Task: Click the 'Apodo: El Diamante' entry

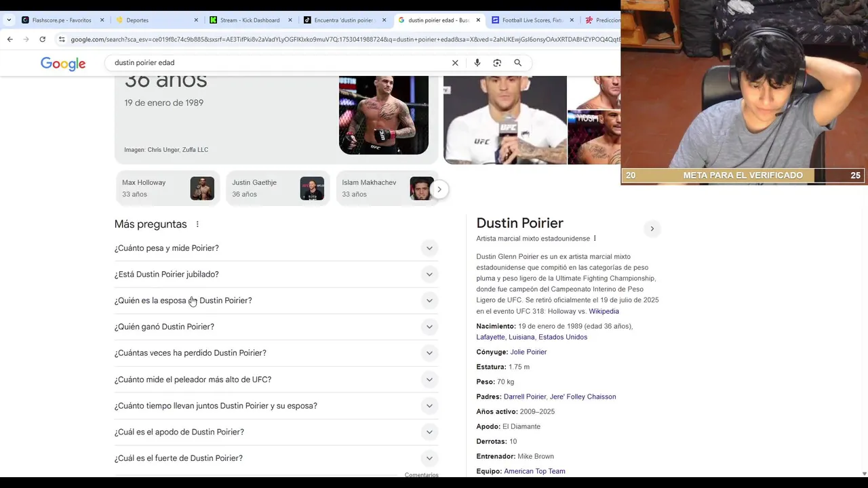Action: coord(509,426)
